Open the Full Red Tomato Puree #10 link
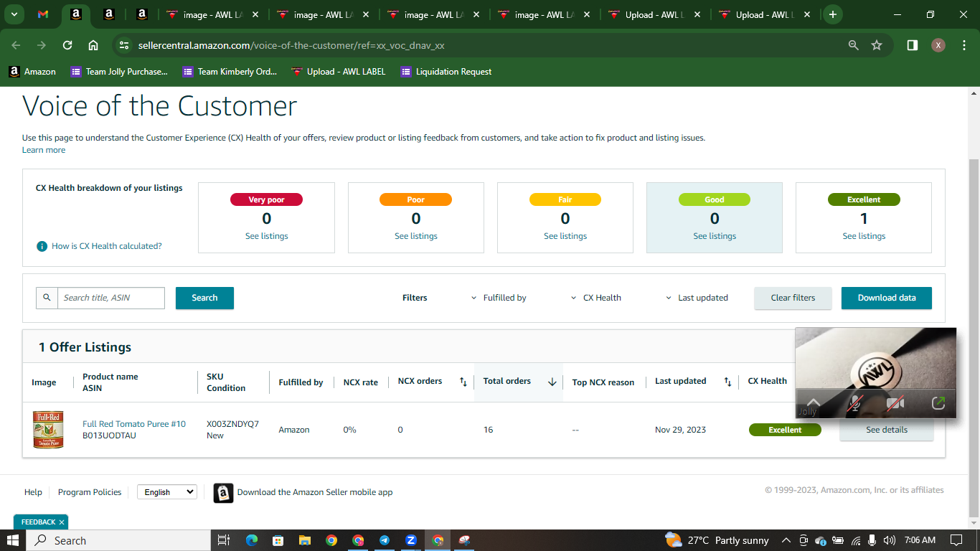This screenshot has height=551, width=980. (x=134, y=424)
